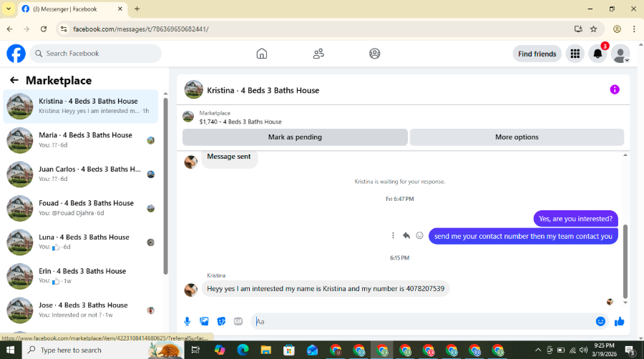Image resolution: width=644 pixels, height=359 pixels.
Task: Open the conversation information icon
Action: (x=615, y=89)
